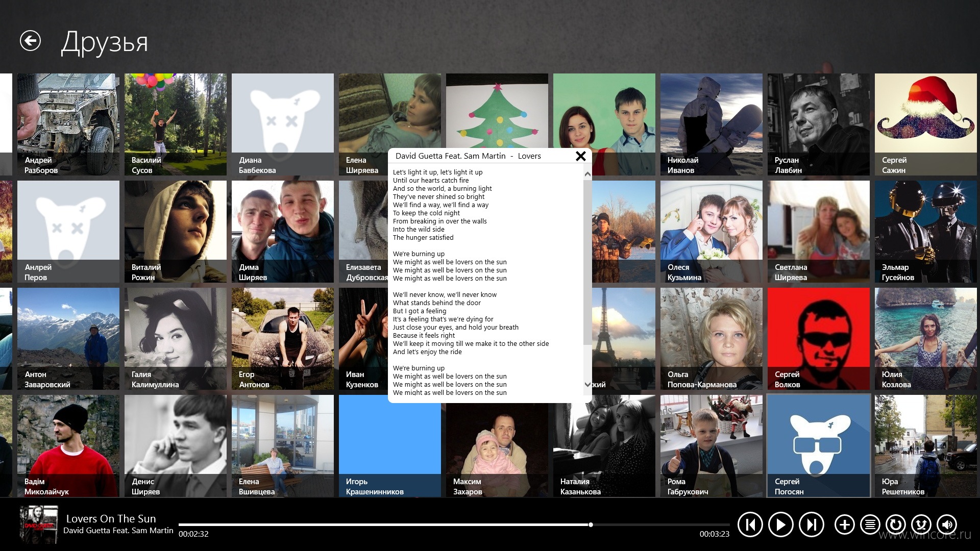
Task: Open friend Елена Вшивцева
Action: click(283, 446)
